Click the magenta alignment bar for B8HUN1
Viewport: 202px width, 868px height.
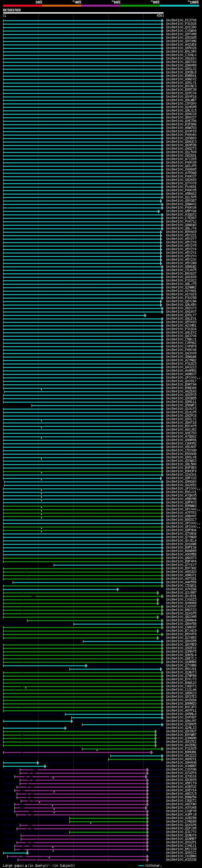click(78, 752)
